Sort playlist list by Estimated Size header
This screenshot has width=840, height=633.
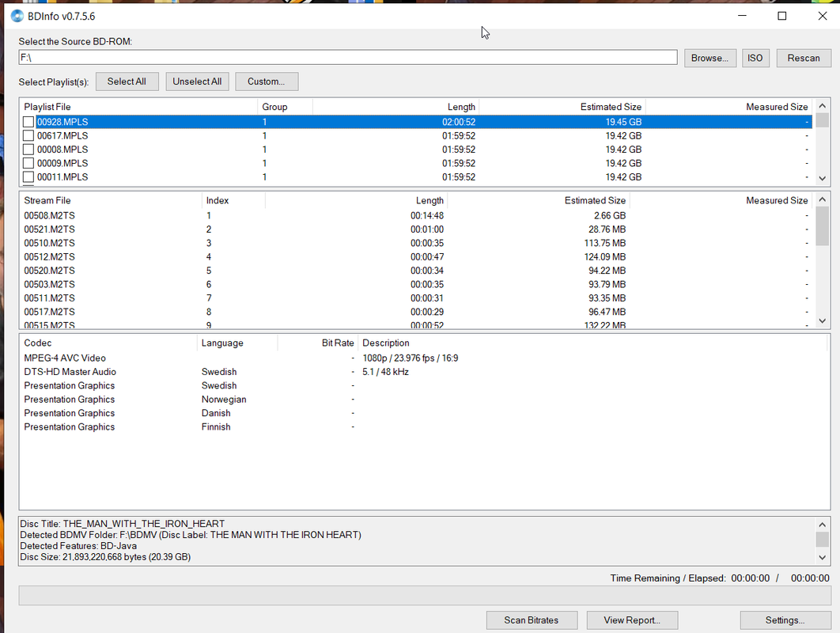click(562, 107)
